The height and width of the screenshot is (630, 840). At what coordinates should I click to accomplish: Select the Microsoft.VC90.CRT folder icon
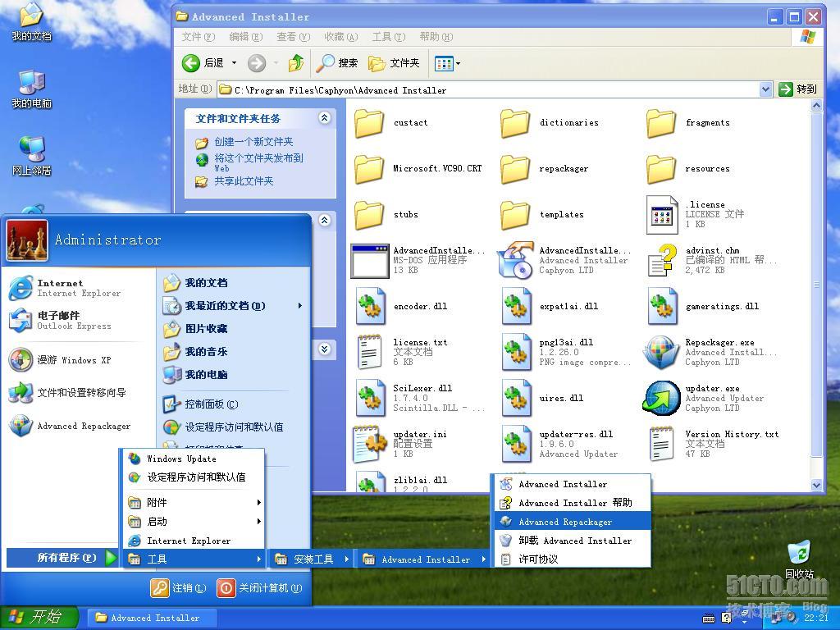click(x=370, y=169)
